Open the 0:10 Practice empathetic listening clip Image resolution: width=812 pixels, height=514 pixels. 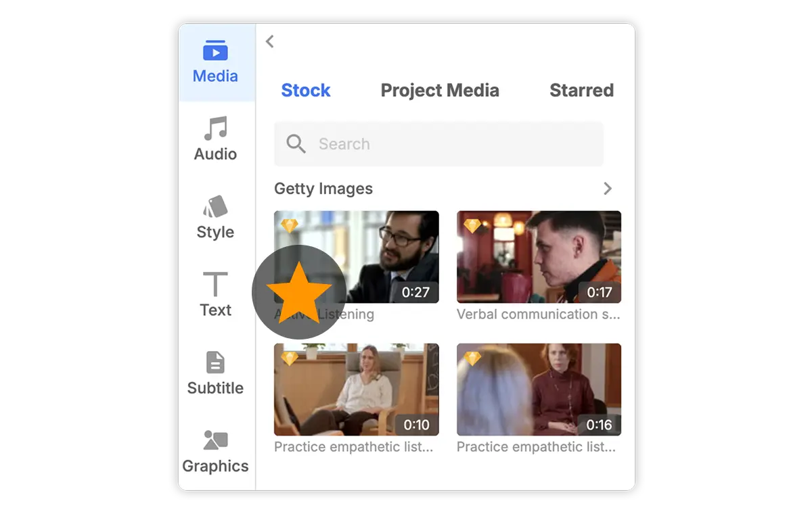(x=356, y=389)
